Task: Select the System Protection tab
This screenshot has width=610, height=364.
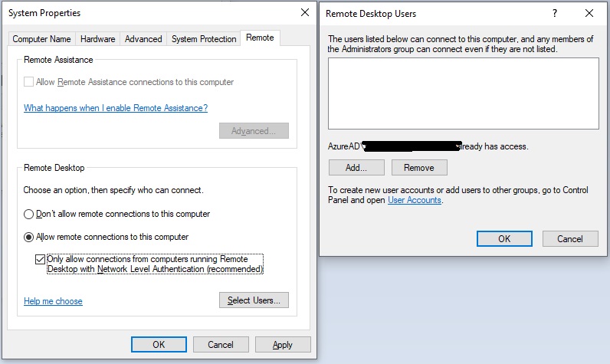Action: point(204,39)
